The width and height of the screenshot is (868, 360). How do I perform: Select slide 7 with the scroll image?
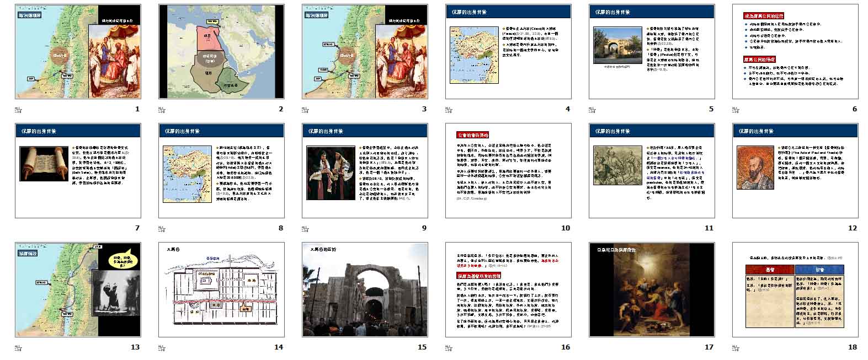(x=78, y=171)
